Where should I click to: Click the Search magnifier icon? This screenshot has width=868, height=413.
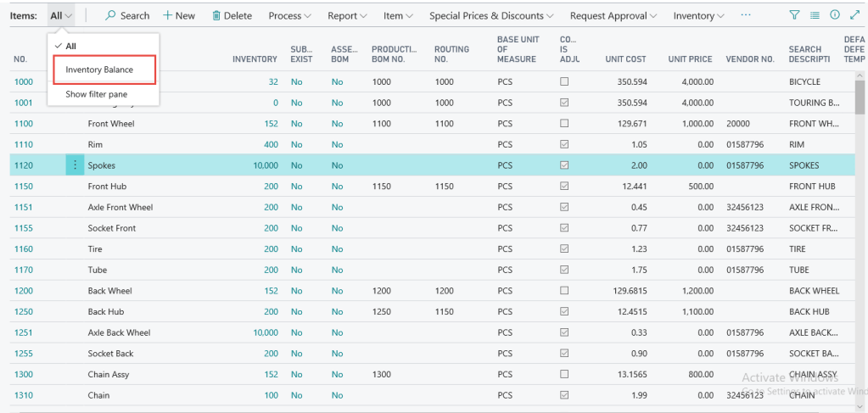pyautogui.click(x=111, y=16)
